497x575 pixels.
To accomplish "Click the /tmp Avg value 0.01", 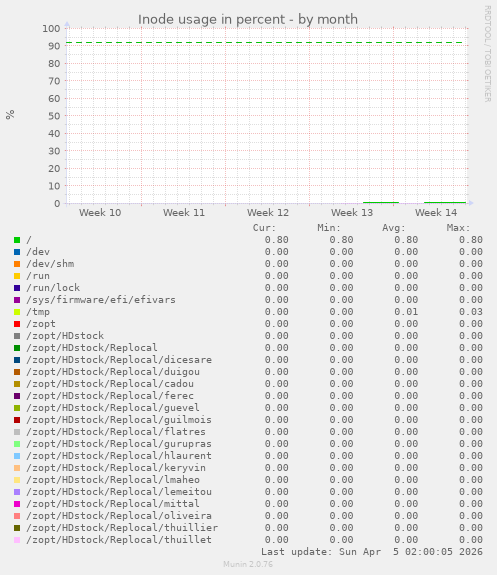I will click(406, 312).
